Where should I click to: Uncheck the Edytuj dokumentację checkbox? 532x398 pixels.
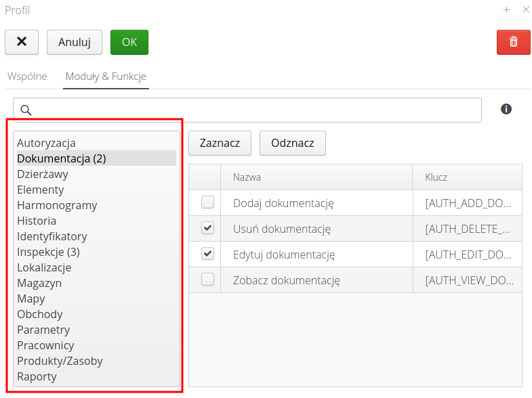pyautogui.click(x=208, y=254)
